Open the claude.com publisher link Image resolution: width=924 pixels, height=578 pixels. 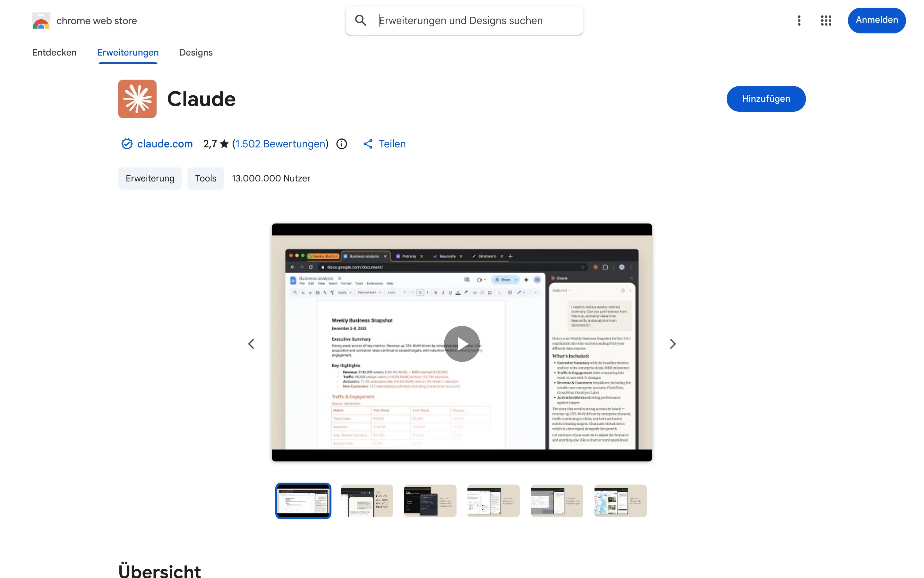(x=165, y=144)
